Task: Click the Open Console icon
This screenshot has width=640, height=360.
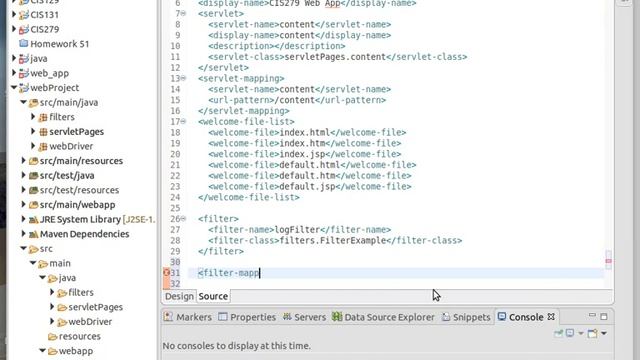Action: tap(592, 333)
